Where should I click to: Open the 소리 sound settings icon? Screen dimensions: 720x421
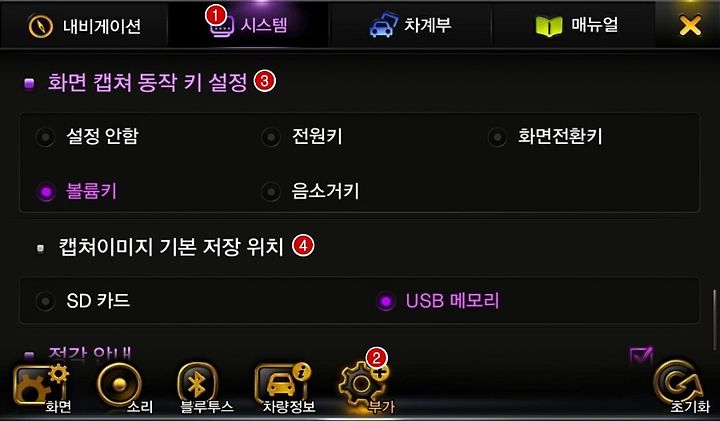120,388
